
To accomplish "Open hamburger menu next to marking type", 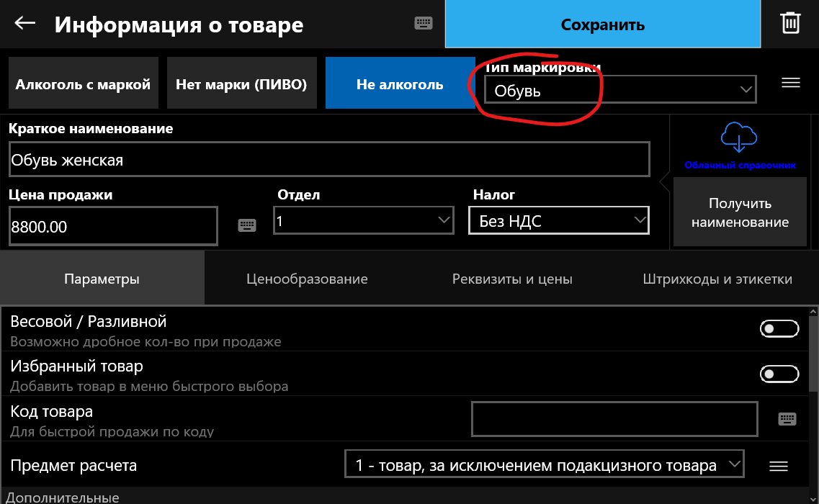I will [x=791, y=83].
